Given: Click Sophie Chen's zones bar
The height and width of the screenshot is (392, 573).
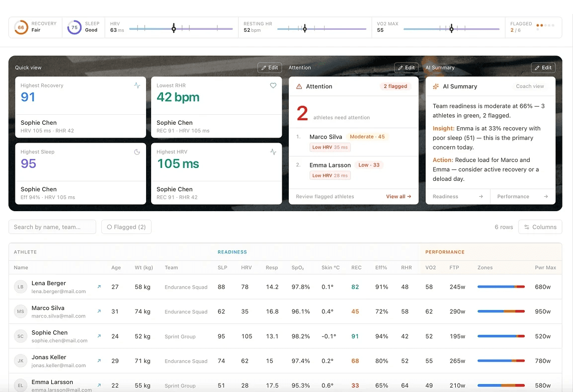Looking at the screenshot, I should pyautogui.click(x=501, y=336).
